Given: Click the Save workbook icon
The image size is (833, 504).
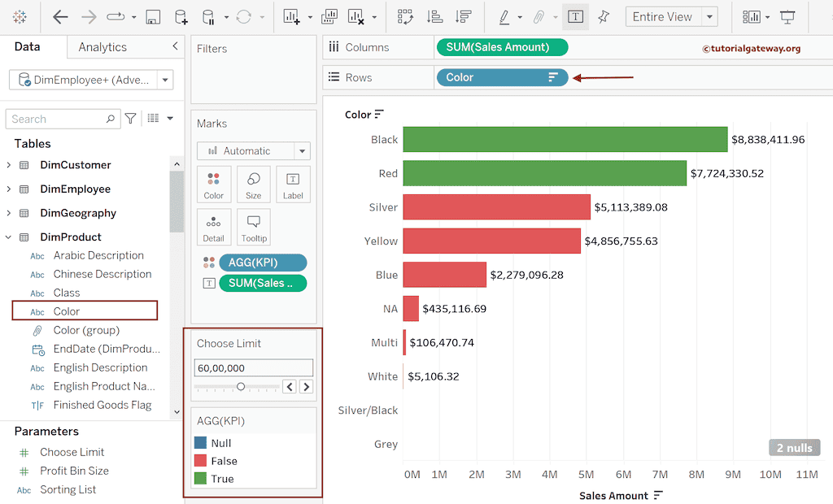Looking at the screenshot, I should pyautogui.click(x=152, y=16).
